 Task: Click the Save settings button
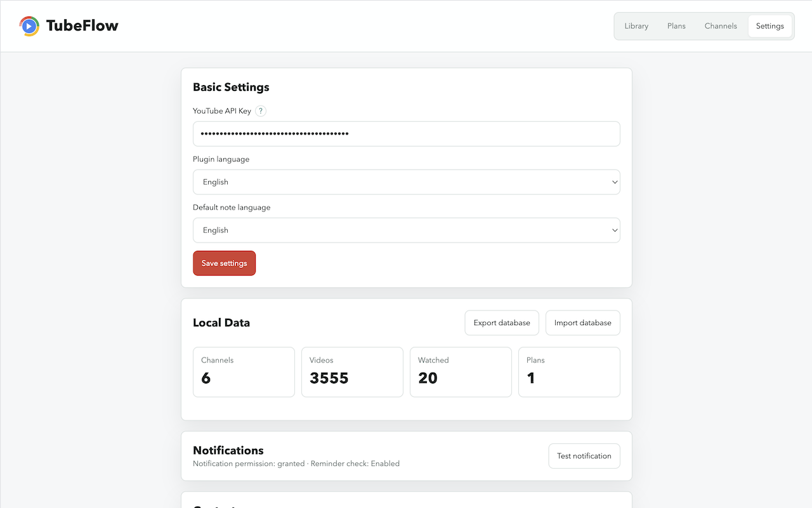[224, 264]
